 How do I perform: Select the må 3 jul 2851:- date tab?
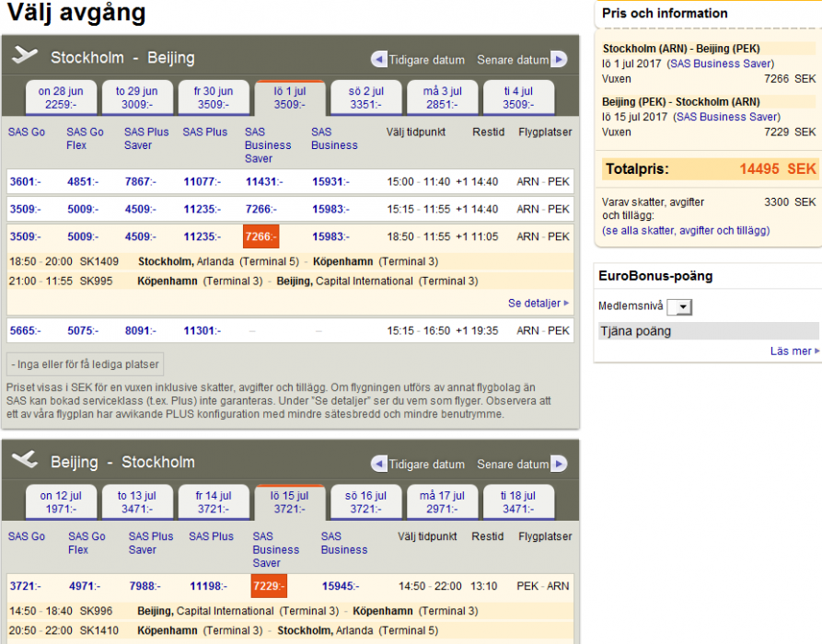click(x=443, y=98)
